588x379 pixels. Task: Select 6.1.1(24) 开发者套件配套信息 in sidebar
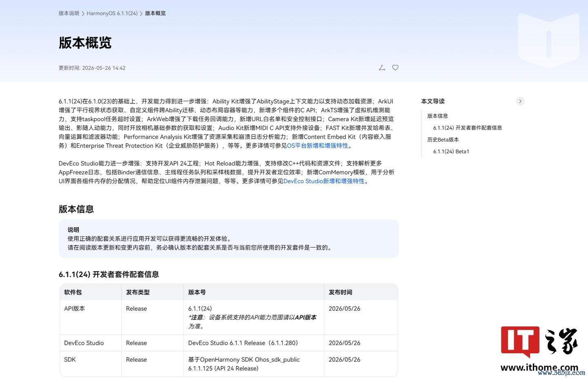coord(468,128)
